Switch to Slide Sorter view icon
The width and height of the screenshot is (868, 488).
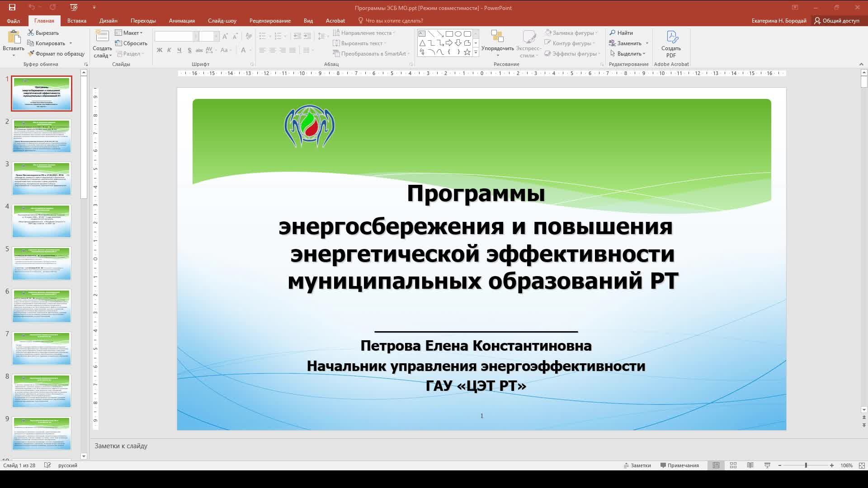click(733, 465)
